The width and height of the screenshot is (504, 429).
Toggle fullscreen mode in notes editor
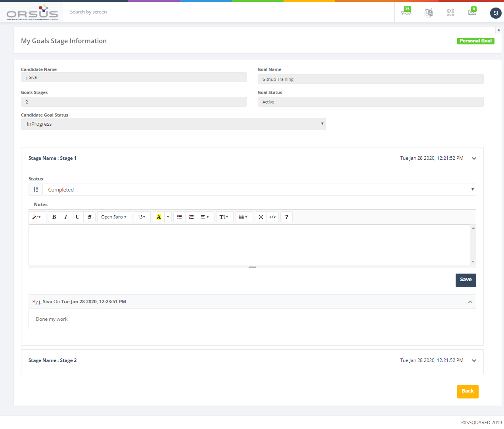[x=261, y=217]
